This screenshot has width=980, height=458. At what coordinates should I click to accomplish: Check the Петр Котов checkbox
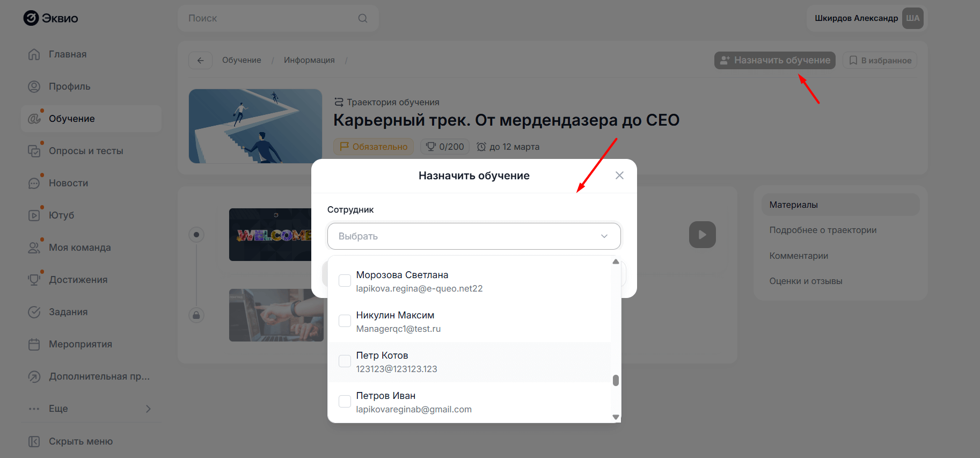click(x=345, y=361)
